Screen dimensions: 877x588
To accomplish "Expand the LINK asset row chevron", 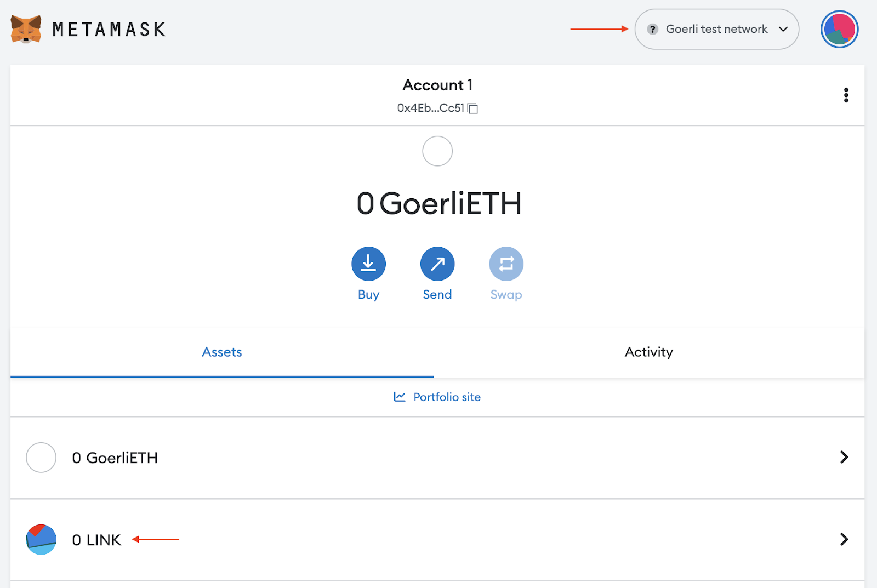I will point(843,539).
